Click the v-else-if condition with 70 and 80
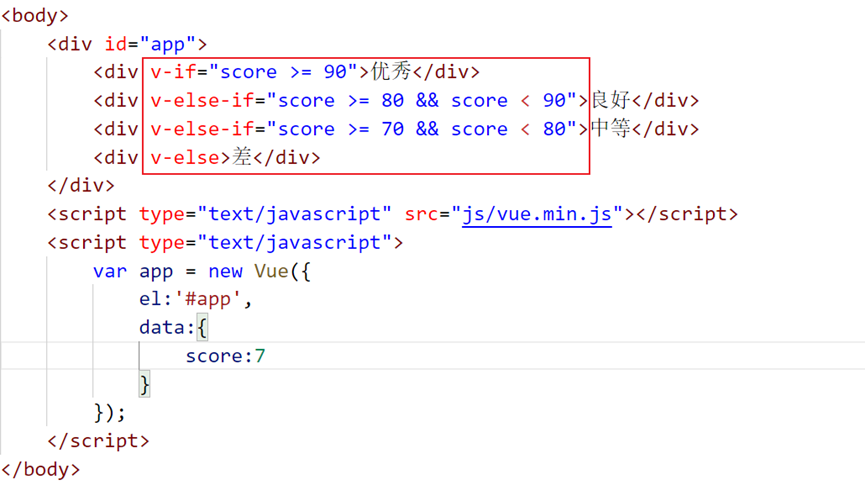Viewport: 865px width, 485px height. coord(364,129)
